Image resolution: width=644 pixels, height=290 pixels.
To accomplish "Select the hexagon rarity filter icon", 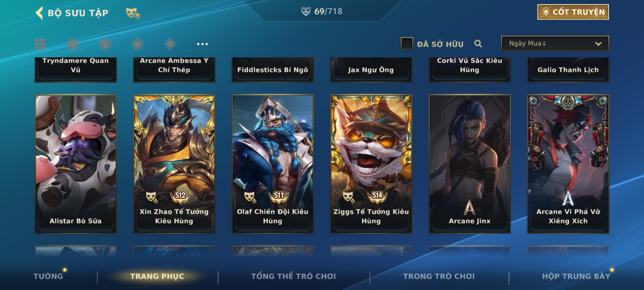I will click(x=105, y=44).
